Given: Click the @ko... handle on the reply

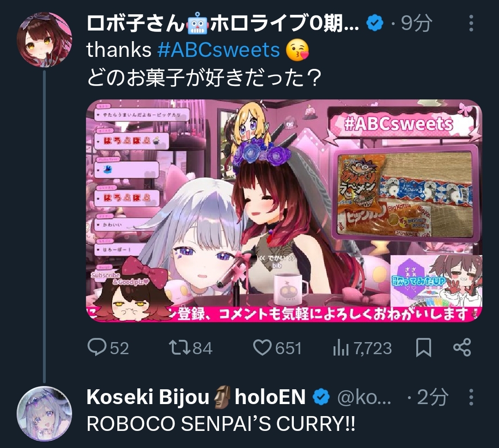Looking at the screenshot, I should coord(364,397).
